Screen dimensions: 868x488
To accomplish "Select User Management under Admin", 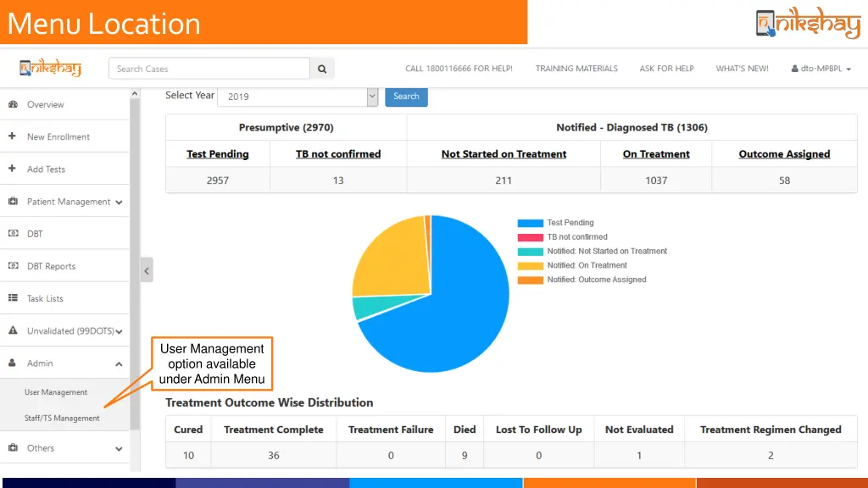I will (x=56, y=391).
